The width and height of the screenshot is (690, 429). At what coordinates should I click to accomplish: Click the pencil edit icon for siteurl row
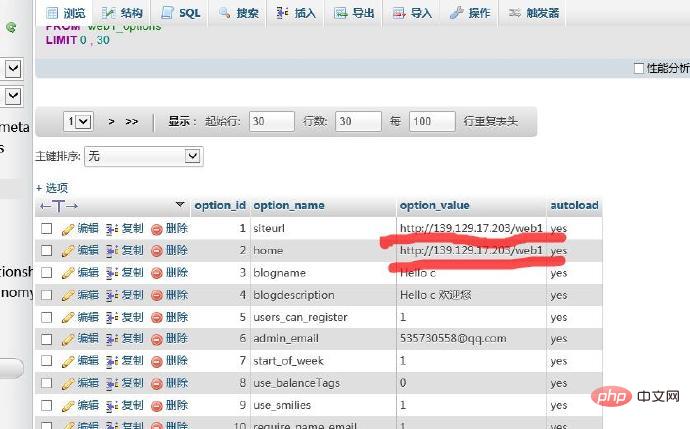point(68,228)
